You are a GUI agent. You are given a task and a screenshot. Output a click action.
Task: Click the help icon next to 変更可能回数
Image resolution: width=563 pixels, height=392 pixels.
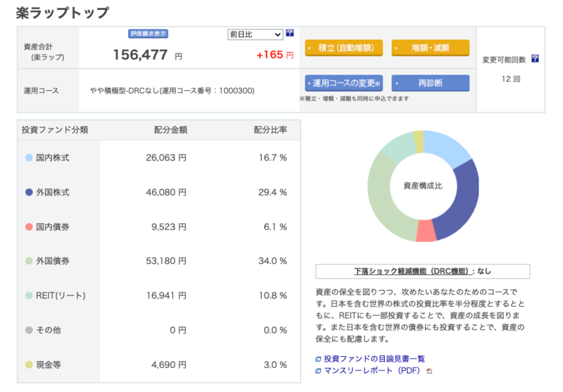(535, 59)
